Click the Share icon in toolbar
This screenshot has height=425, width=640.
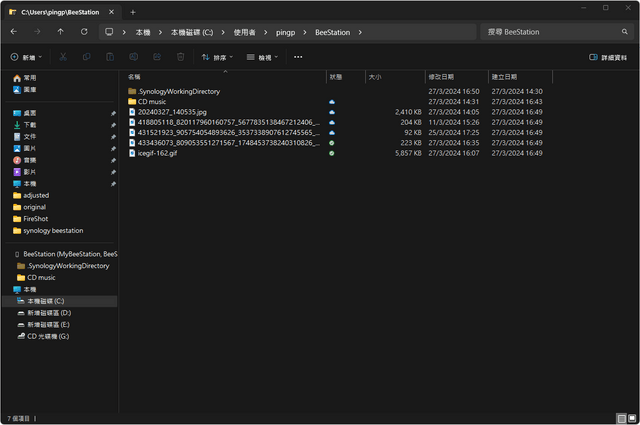coord(157,57)
